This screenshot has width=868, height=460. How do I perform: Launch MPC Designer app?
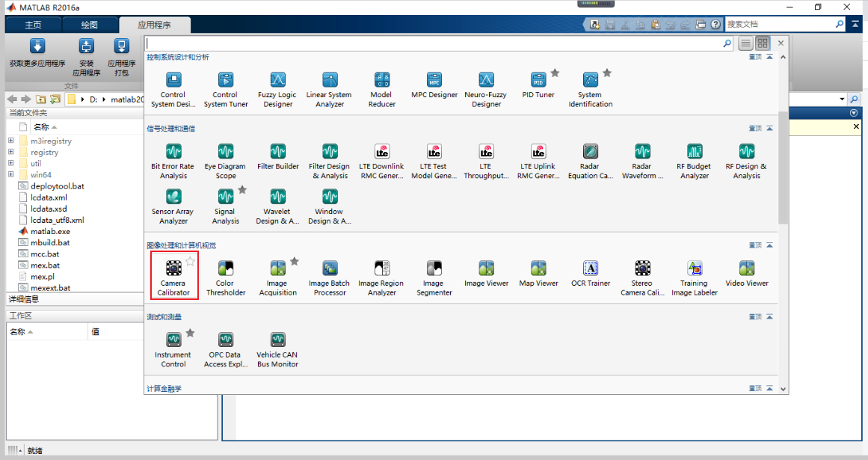434,85
